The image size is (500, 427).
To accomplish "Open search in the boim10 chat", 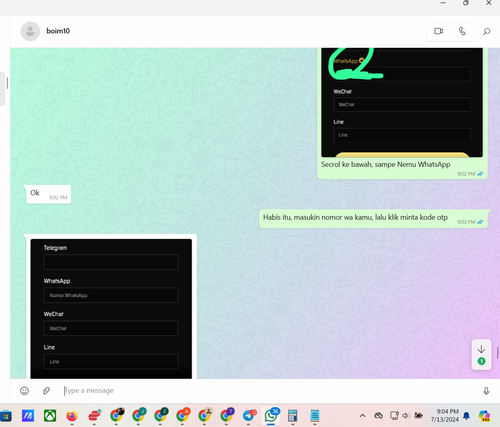I will pyautogui.click(x=486, y=31).
